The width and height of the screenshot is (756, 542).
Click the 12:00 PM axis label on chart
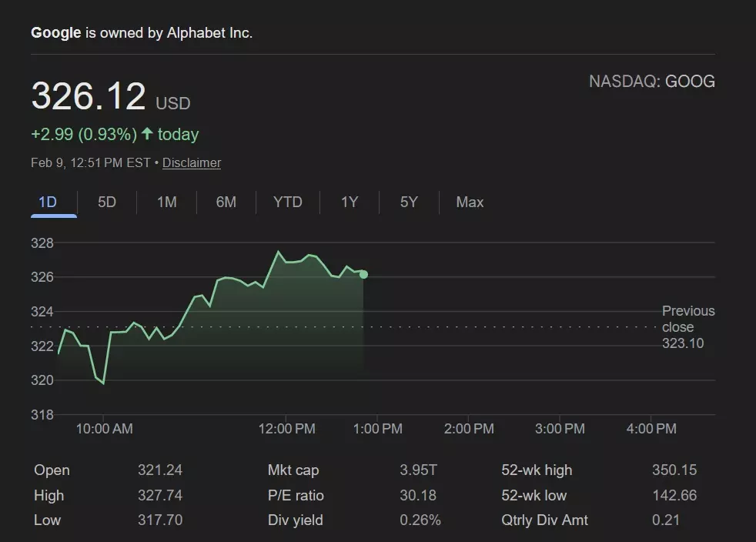pos(286,428)
